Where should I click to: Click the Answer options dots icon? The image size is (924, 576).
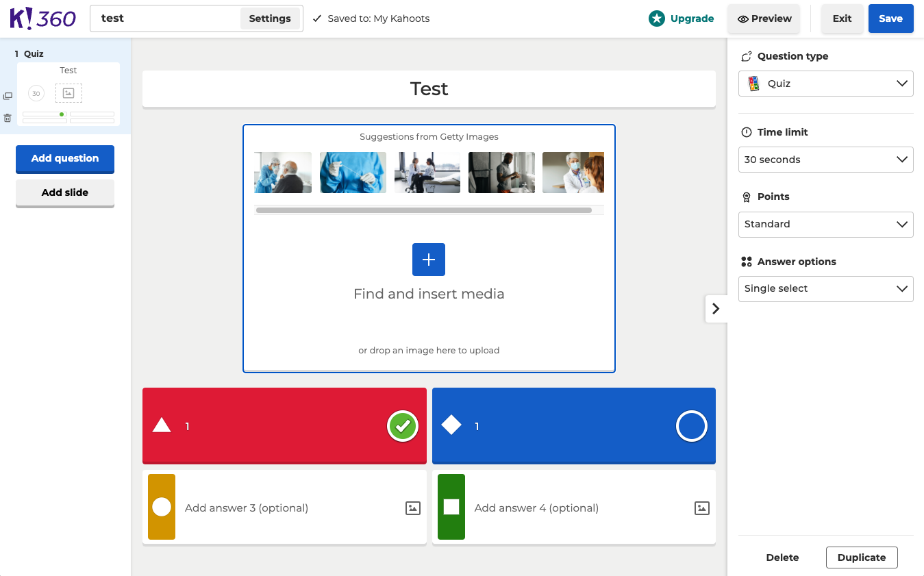tap(747, 262)
